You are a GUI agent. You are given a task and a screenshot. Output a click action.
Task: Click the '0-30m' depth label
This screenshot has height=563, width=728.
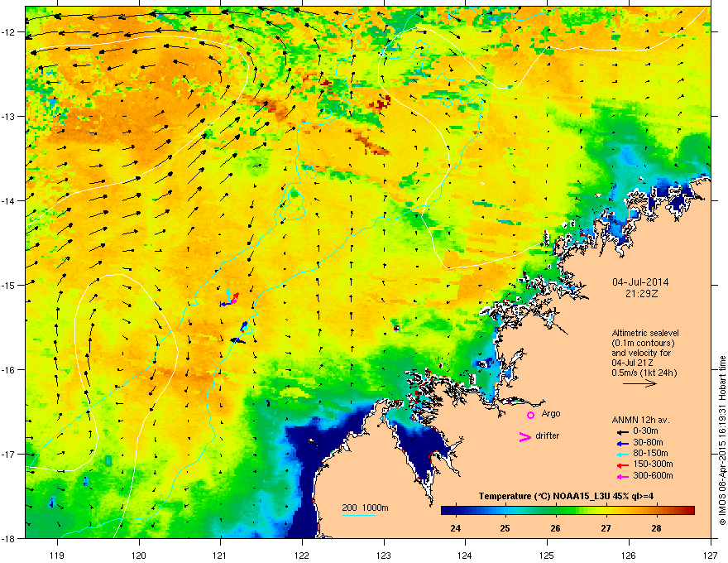[646, 431]
